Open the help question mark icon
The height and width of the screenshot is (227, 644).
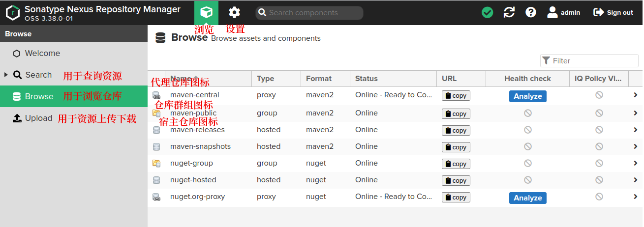[x=530, y=13]
